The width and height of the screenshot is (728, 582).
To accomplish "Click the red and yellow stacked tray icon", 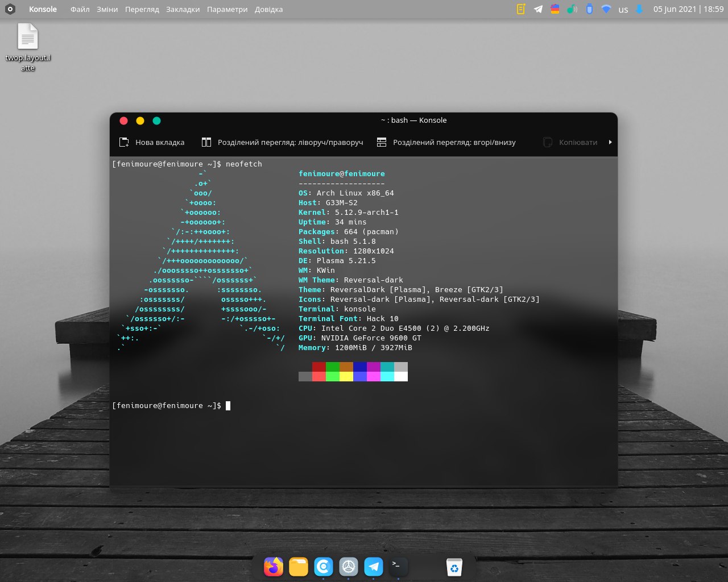I will click(x=555, y=9).
